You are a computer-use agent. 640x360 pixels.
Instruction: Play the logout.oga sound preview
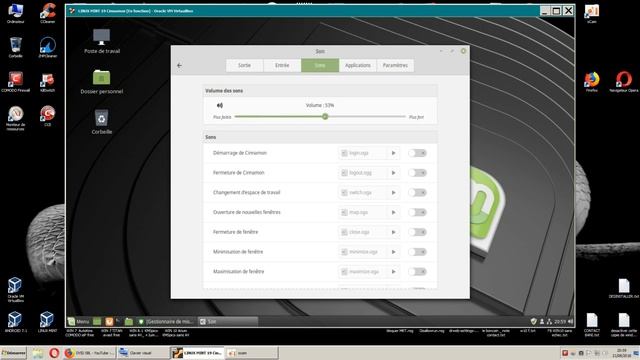coord(393,173)
